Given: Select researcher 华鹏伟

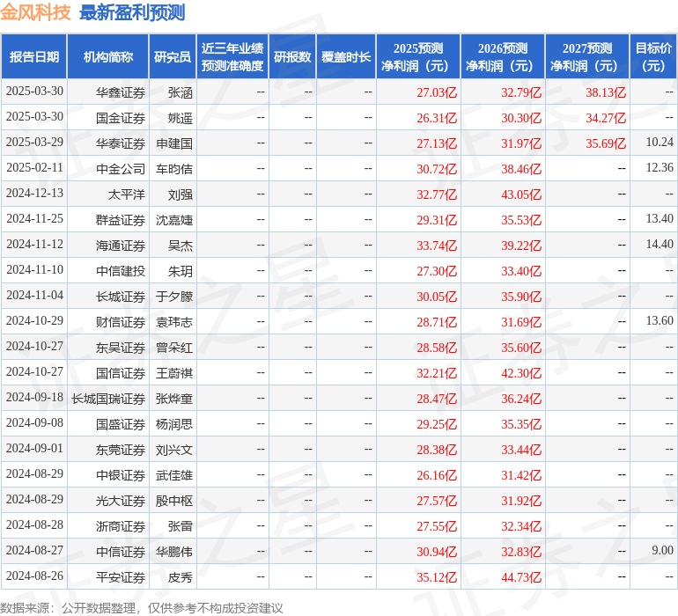Looking at the screenshot, I should [x=173, y=552].
